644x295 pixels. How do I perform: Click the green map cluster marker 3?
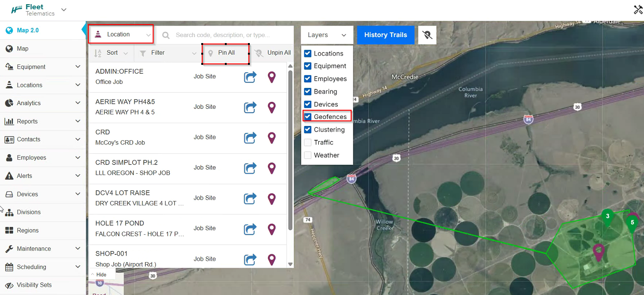point(607,217)
